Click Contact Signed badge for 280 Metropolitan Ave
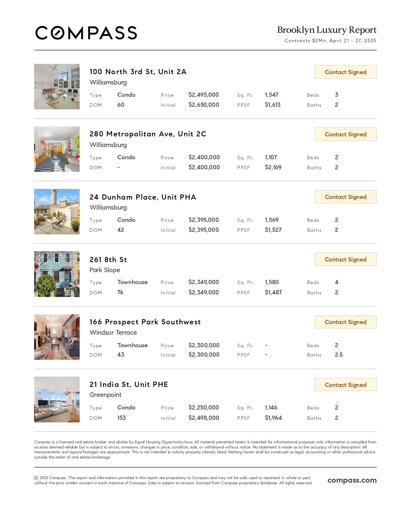 (x=346, y=134)
